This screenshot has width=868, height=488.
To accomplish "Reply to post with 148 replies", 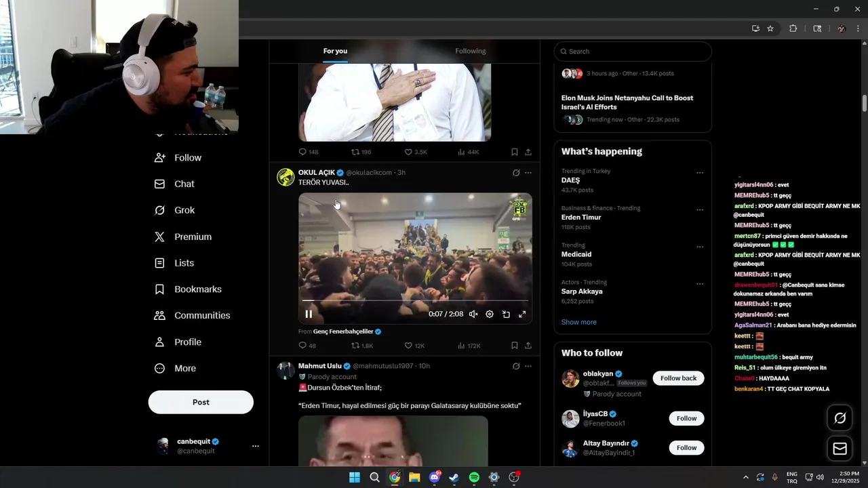I will click(309, 152).
